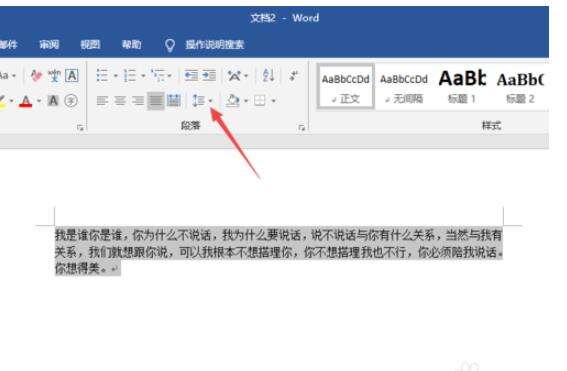The height and width of the screenshot is (371, 567).
Task: Open the numbering library dropdown arrow
Action: tap(143, 76)
